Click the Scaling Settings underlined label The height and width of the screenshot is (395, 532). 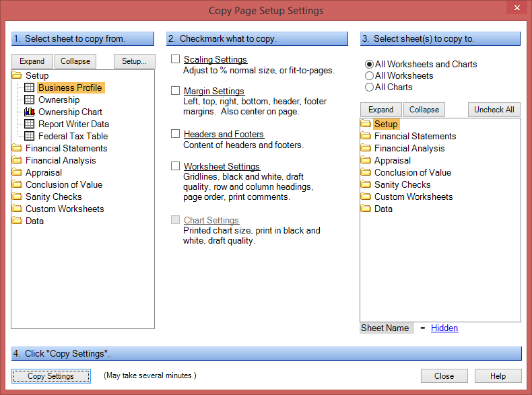coord(215,59)
